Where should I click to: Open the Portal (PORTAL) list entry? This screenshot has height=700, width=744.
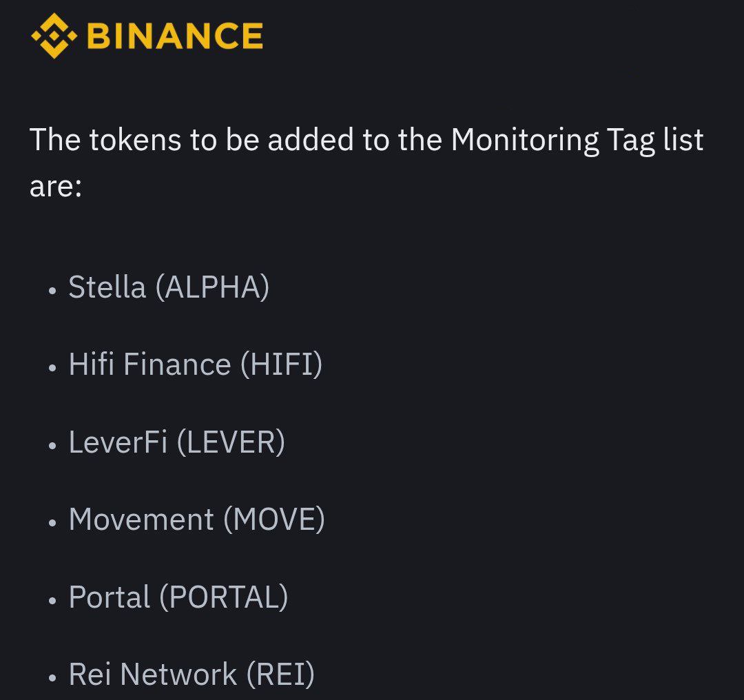pos(178,597)
